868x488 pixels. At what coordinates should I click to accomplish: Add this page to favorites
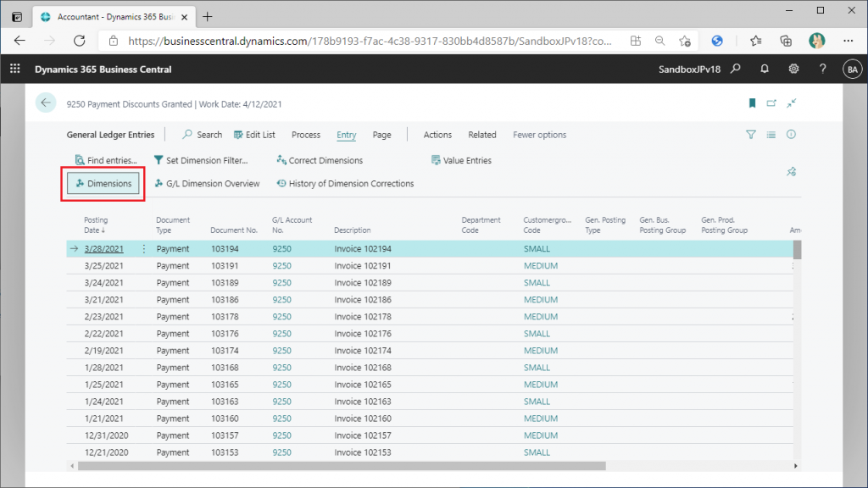tap(685, 41)
